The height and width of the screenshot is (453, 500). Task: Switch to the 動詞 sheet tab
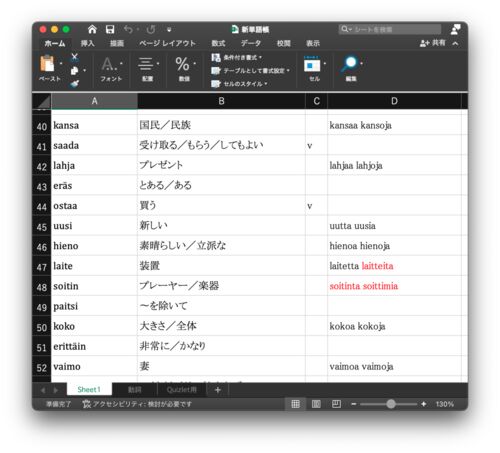pyautogui.click(x=135, y=389)
